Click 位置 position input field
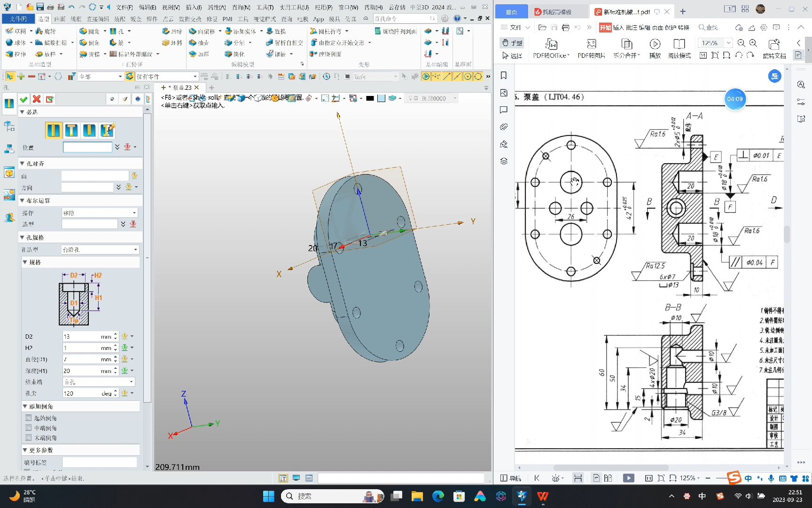This screenshot has width=812, height=508. (x=87, y=147)
